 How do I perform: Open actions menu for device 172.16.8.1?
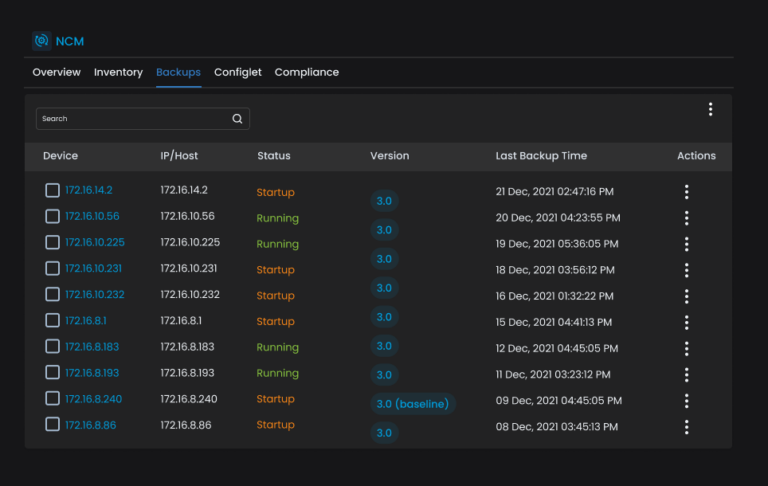[x=686, y=322]
